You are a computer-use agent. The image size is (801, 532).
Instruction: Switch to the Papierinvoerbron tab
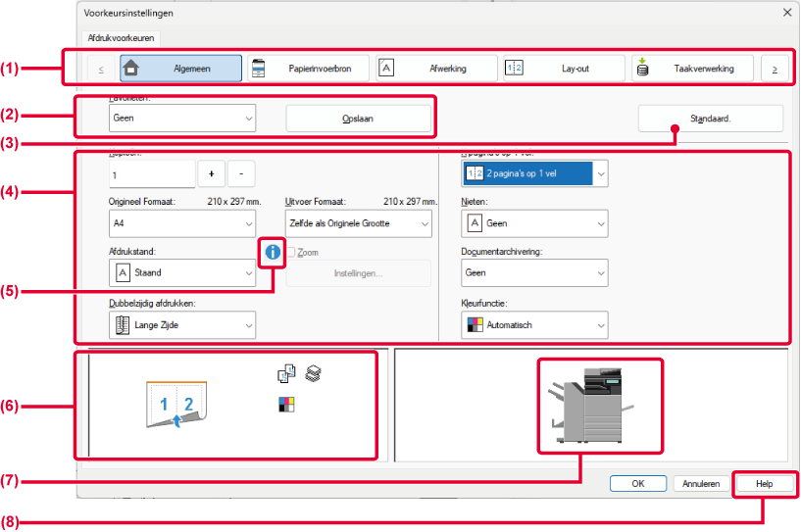(308, 69)
